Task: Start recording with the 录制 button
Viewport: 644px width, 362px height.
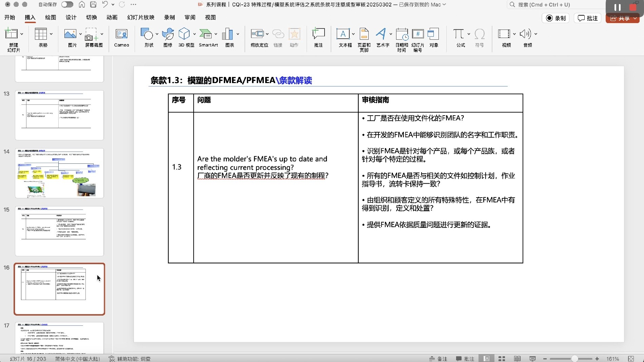Action: (555, 18)
